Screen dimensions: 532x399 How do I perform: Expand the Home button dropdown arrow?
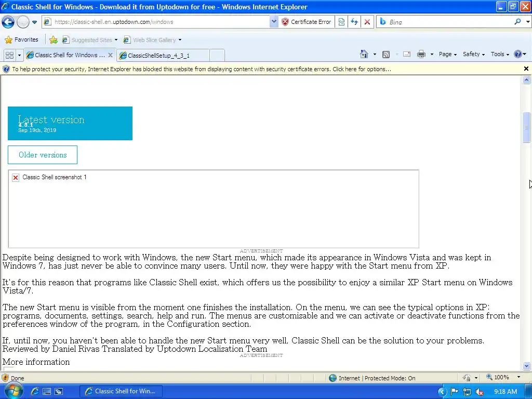tap(375, 54)
